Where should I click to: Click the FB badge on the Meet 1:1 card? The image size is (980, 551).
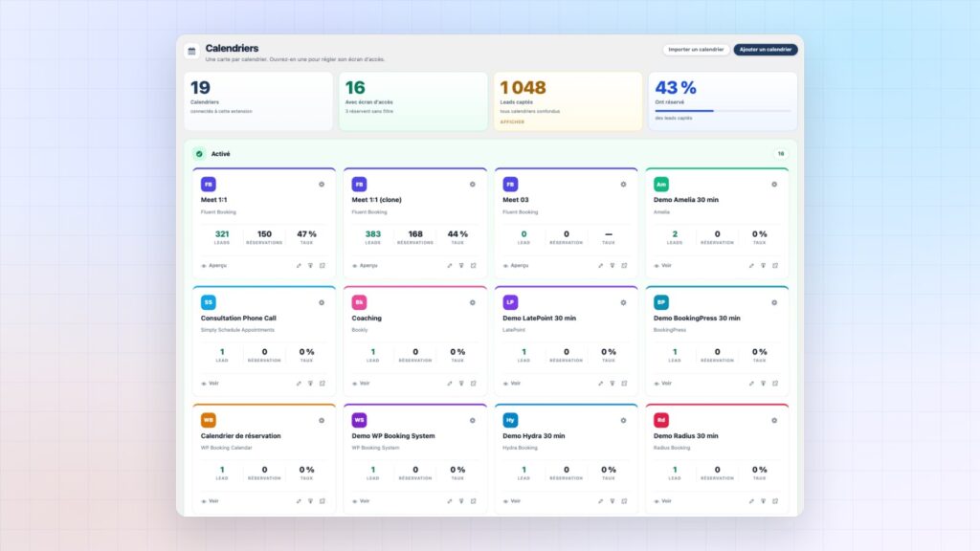coord(208,185)
